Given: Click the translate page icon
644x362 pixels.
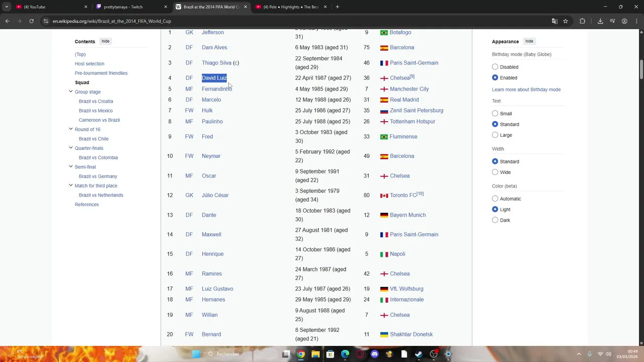Looking at the screenshot, I should click(554, 21).
